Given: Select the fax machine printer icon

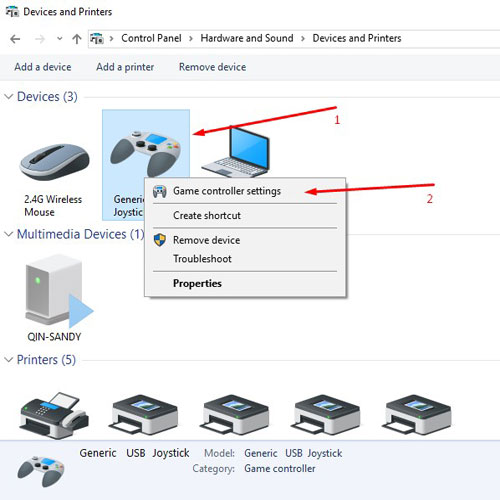Looking at the screenshot, I should coord(54,415).
